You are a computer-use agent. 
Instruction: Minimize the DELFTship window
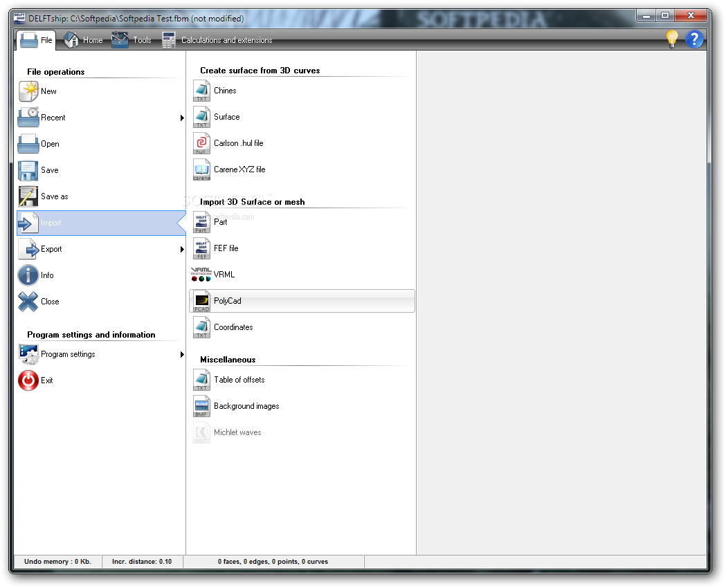[x=646, y=16]
